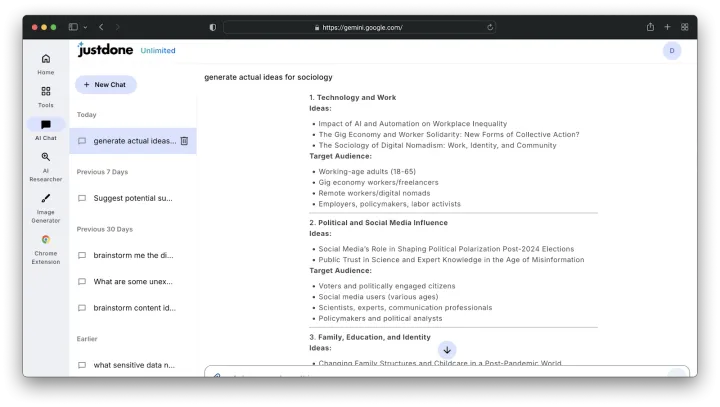Open a new browser tab with plus icon
Screen dimensions: 720x407
pyautogui.click(x=667, y=27)
